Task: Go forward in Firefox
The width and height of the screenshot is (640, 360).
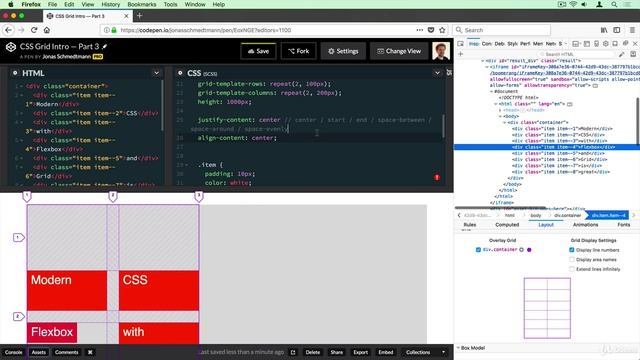Action: [21, 30]
